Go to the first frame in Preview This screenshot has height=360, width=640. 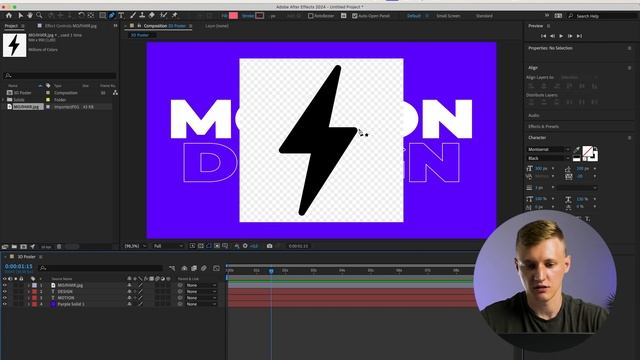click(x=543, y=36)
